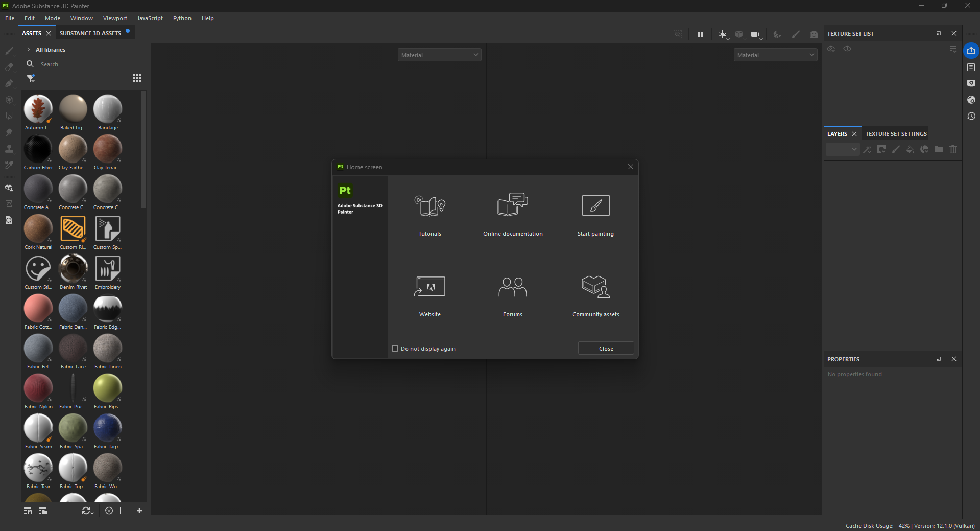Click the new resource plus icon in Assets
Screen dimensions: 980x531
139,511
